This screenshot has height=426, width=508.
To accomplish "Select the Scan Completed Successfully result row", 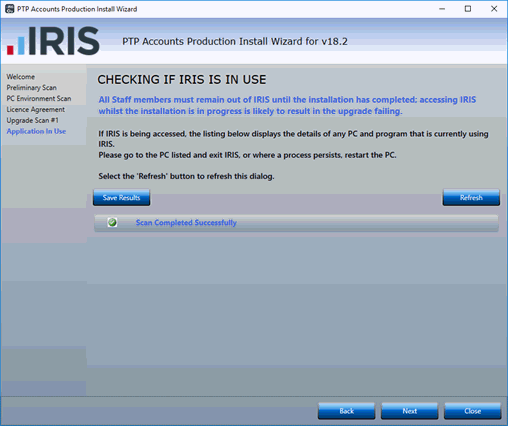I will tap(296, 223).
